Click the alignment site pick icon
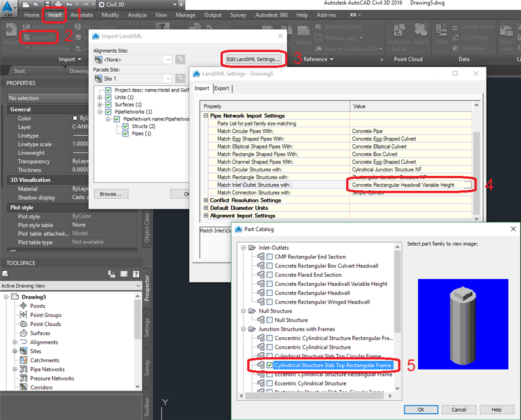The width and height of the screenshot is (521, 420). point(180,59)
